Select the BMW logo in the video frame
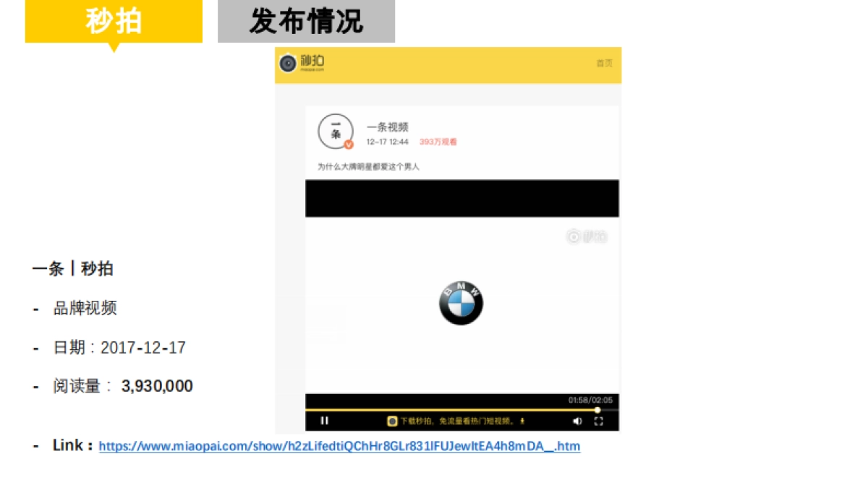This screenshot has height=488, width=868. [x=461, y=302]
